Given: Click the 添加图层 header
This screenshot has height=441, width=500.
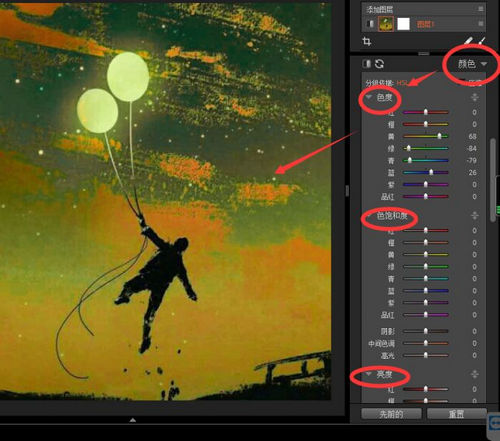Looking at the screenshot, I should pyautogui.click(x=380, y=9).
